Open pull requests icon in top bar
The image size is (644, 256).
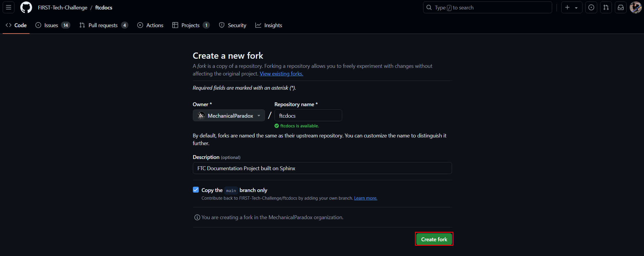tap(606, 7)
